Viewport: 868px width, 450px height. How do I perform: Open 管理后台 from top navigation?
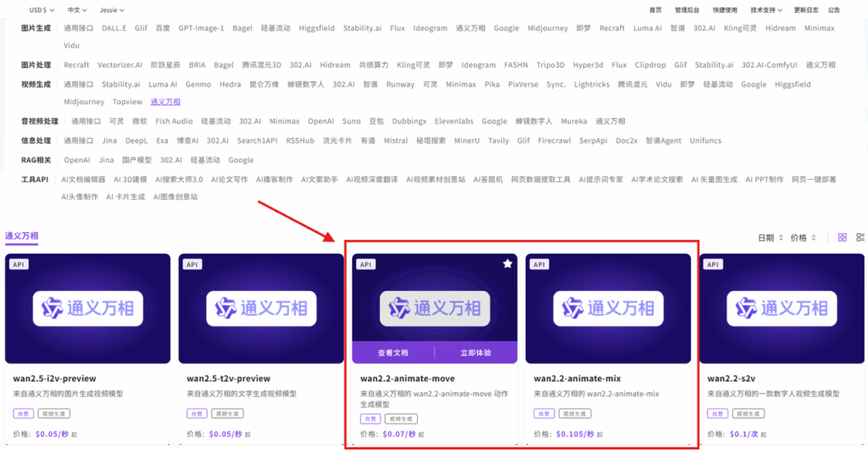click(x=687, y=10)
